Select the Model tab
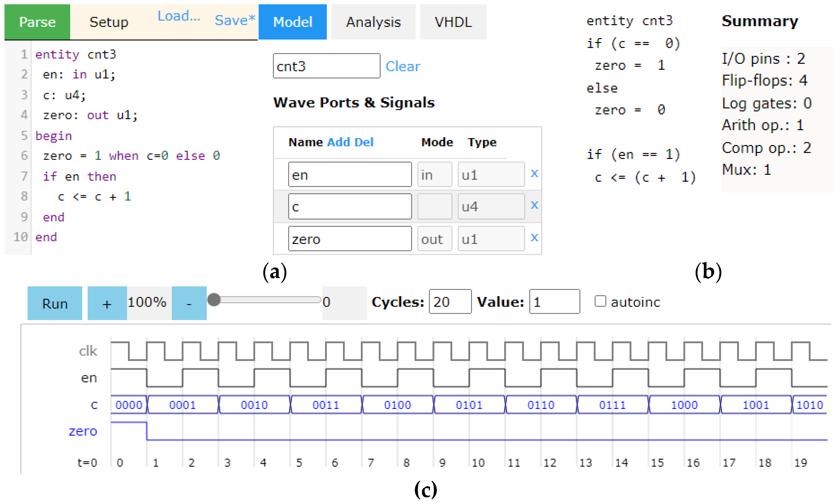 tap(292, 22)
